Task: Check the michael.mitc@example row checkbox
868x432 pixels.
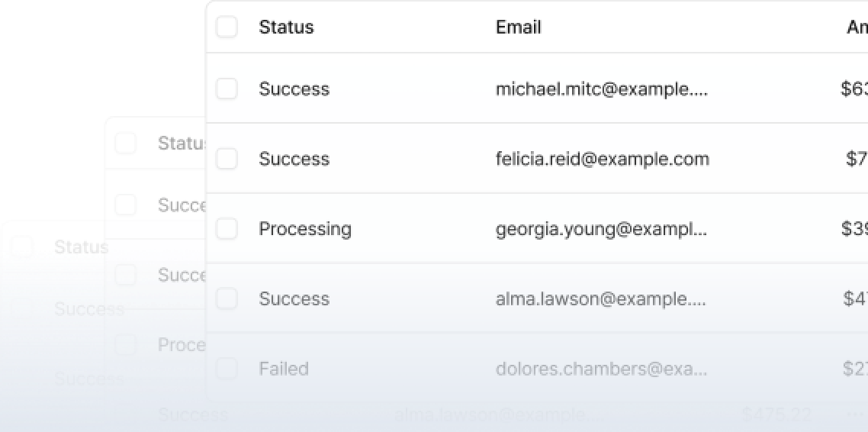Action: coord(227,89)
